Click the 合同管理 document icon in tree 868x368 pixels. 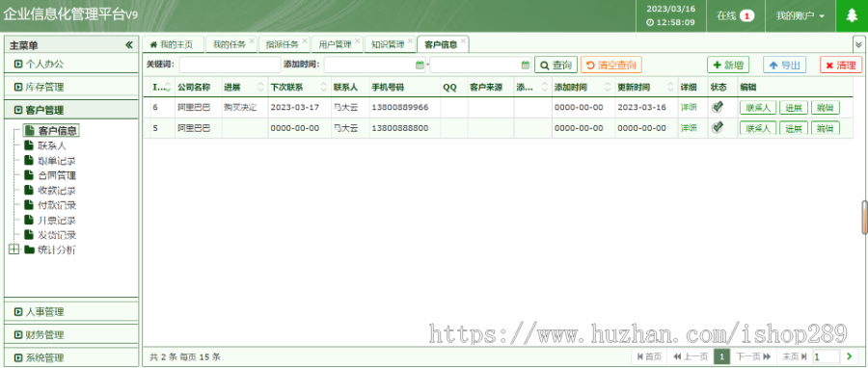tap(29, 175)
